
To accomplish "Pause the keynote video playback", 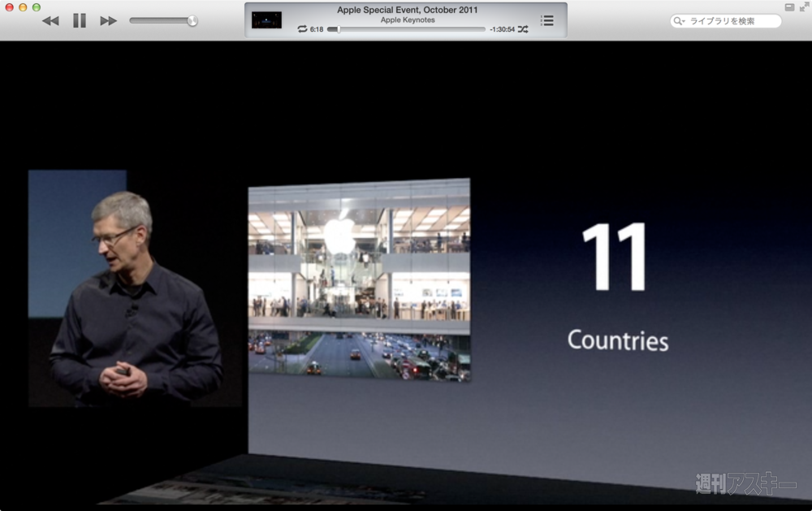I will pos(79,20).
